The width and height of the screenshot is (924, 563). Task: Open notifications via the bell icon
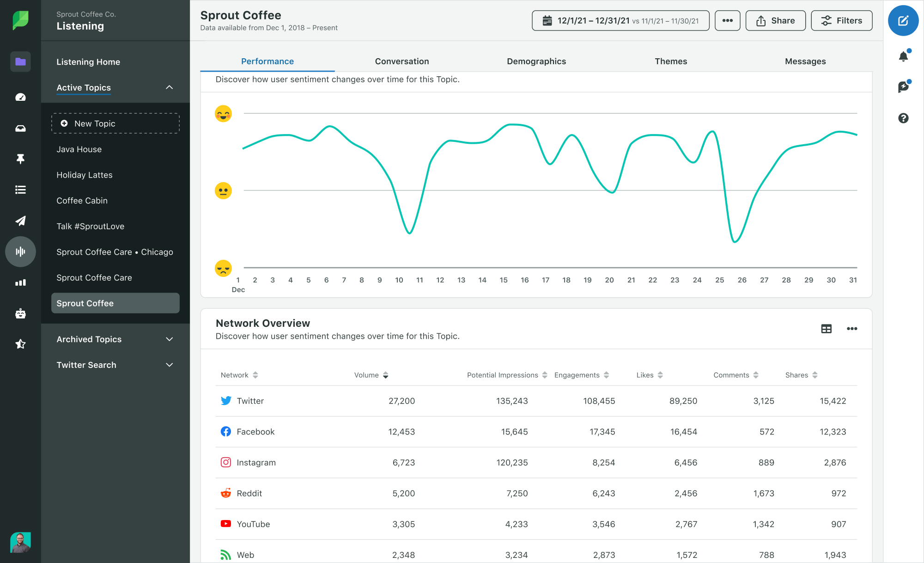coord(903,55)
